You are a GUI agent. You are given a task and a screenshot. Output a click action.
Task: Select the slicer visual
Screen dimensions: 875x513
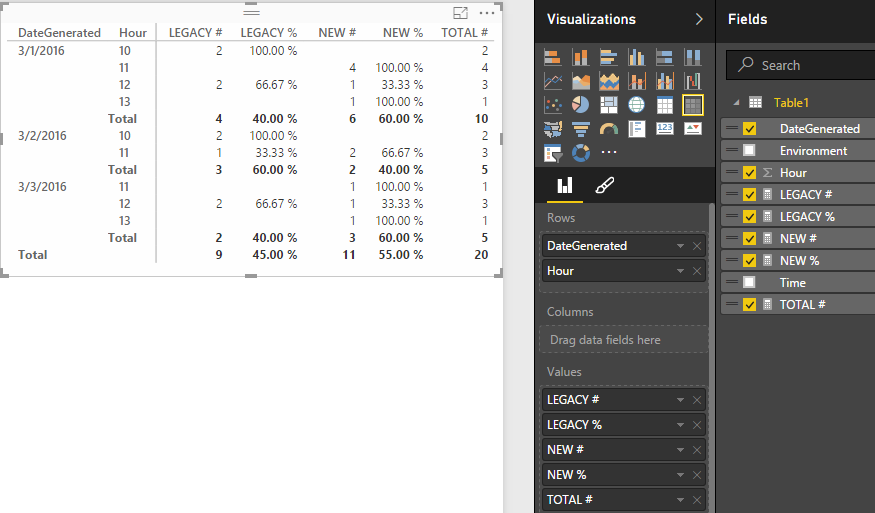point(552,153)
